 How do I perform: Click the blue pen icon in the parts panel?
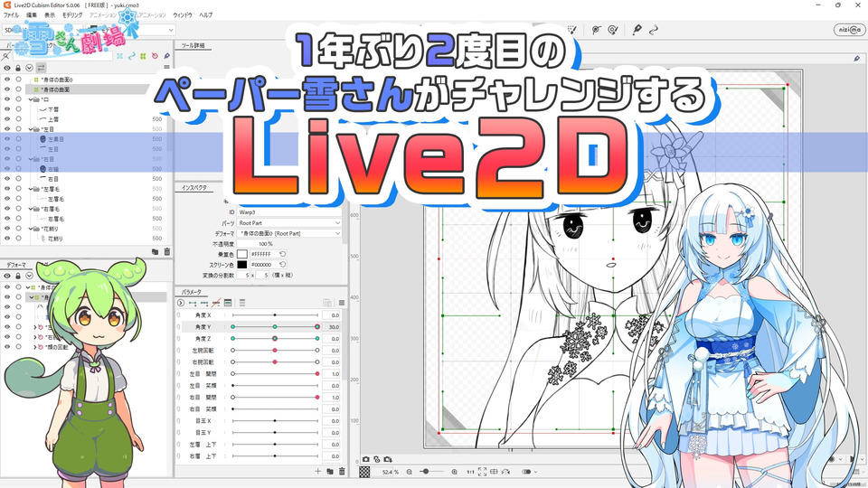(x=166, y=56)
